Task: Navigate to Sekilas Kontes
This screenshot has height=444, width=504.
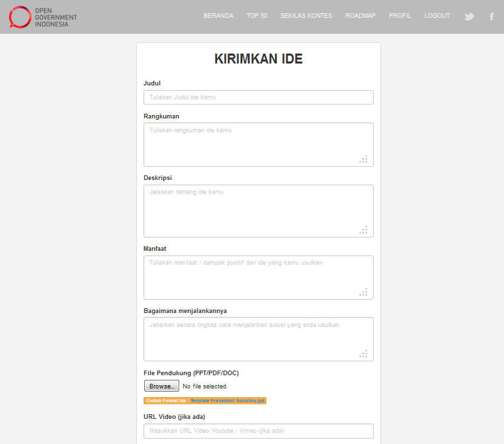Action: [306, 16]
